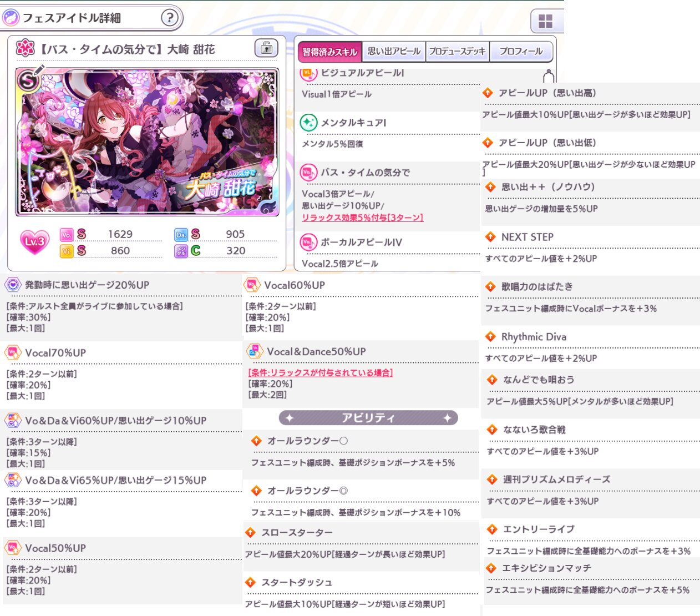Click the S rank edit badge on card
The width and height of the screenshot is (700, 616).
[x=29, y=80]
